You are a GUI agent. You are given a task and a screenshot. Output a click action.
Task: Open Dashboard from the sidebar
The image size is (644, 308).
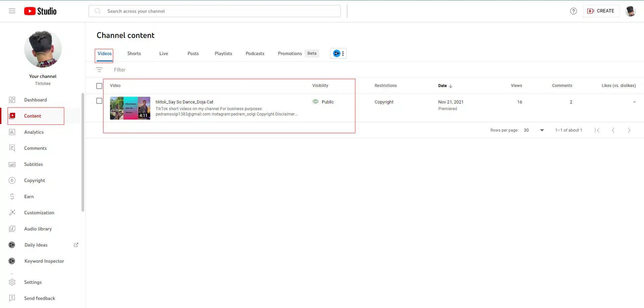click(x=35, y=100)
